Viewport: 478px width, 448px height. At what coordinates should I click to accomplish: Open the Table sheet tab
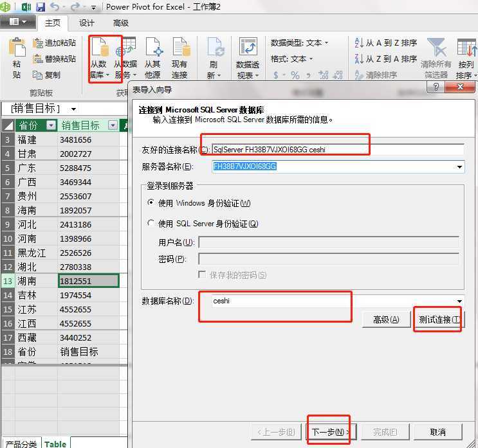(x=55, y=444)
